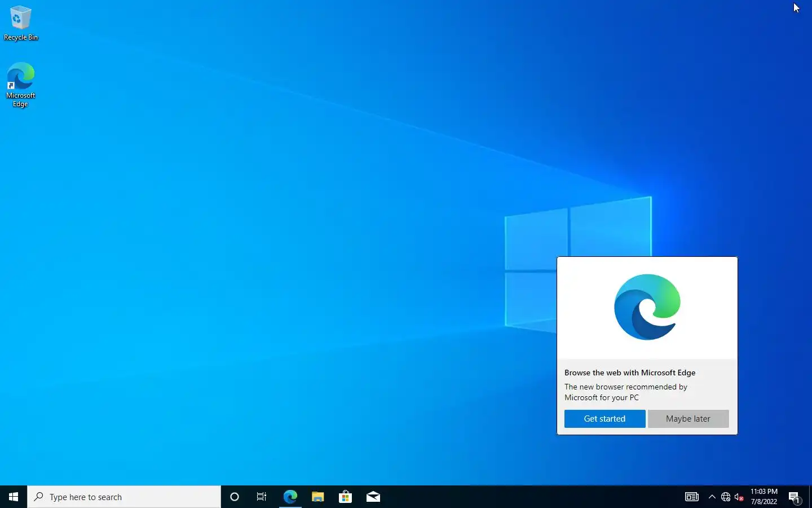
Task: Open the Mail app on taskbar
Action: pos(373,497)
